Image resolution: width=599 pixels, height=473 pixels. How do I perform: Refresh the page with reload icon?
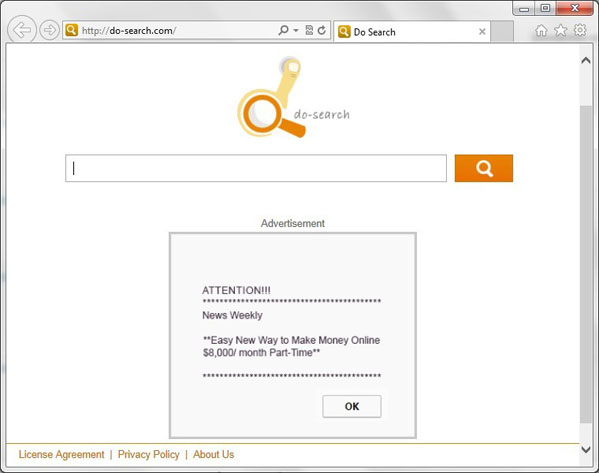pyautogui.click(x=322, y=30)
